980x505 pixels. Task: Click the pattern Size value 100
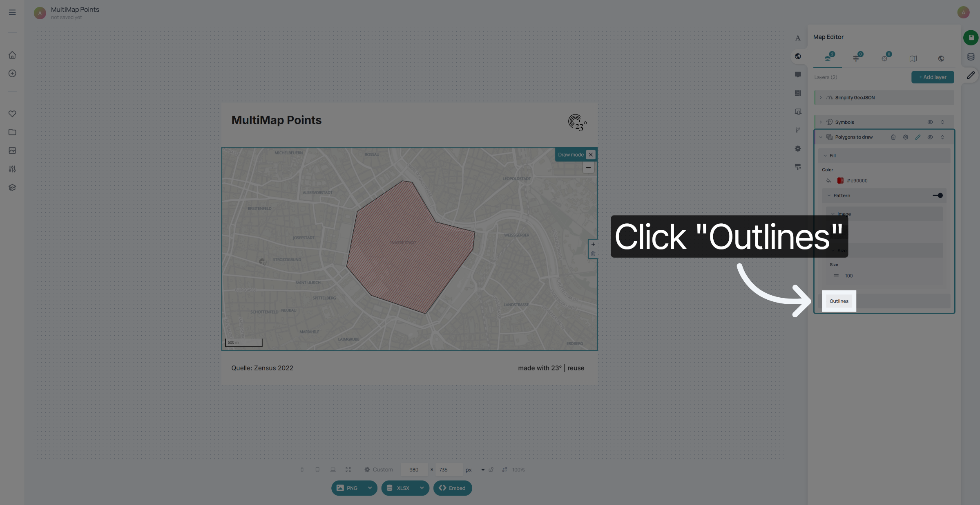[849, 276]
